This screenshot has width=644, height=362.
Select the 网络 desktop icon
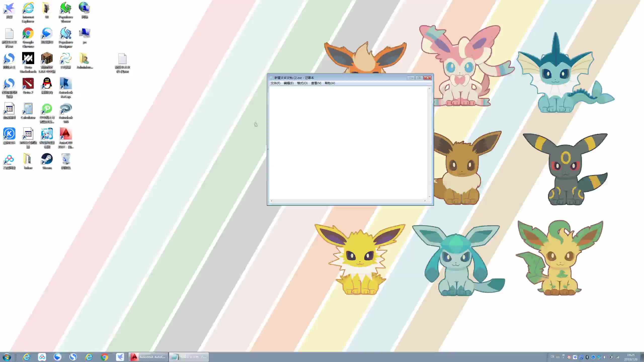pyautogui.click(x=85, y=11)
